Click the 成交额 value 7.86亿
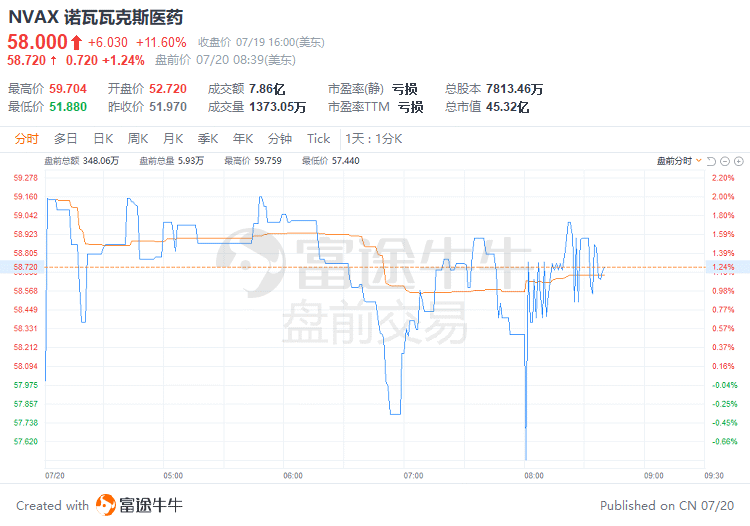 point(267,89)
